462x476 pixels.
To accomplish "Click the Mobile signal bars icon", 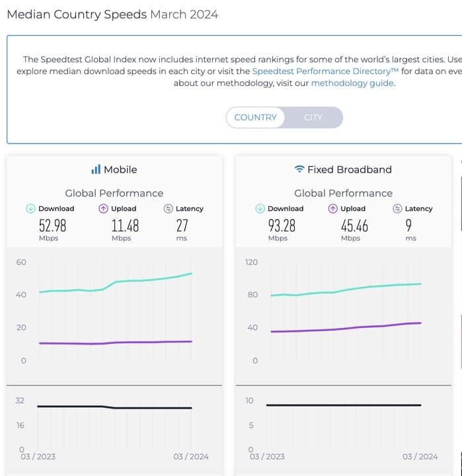I will [x=96, y=170].
